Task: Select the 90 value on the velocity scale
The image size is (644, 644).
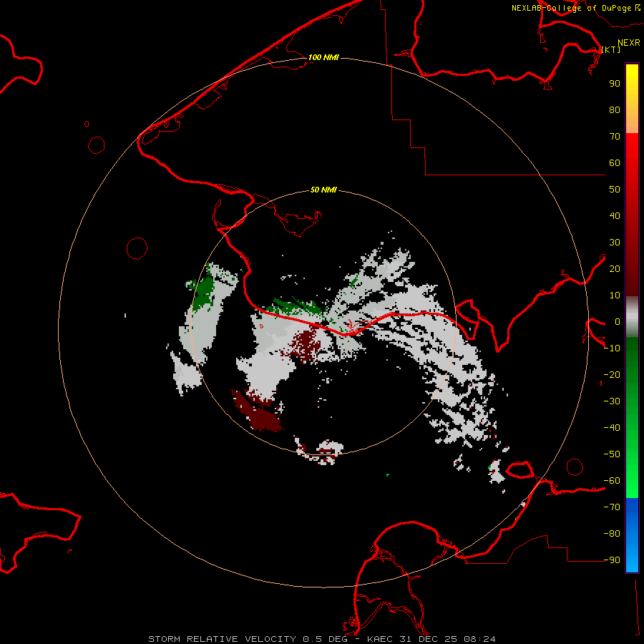Action: pyautogui.click(x=615, y=84)
